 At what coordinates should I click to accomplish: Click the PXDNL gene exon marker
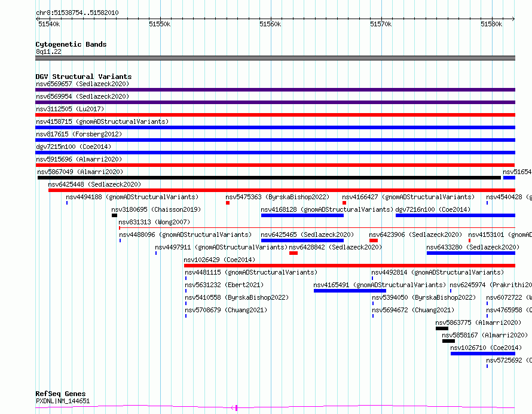[236, 408]
